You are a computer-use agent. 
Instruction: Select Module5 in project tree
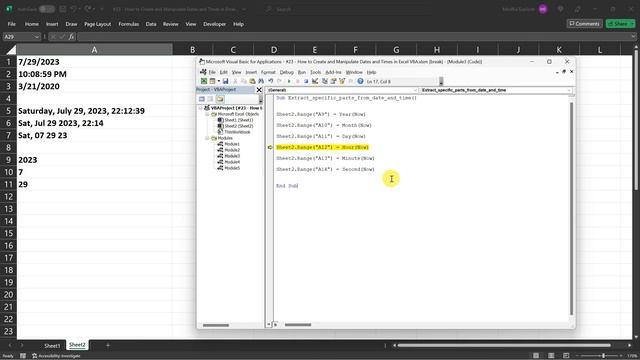tap(229, 168)
